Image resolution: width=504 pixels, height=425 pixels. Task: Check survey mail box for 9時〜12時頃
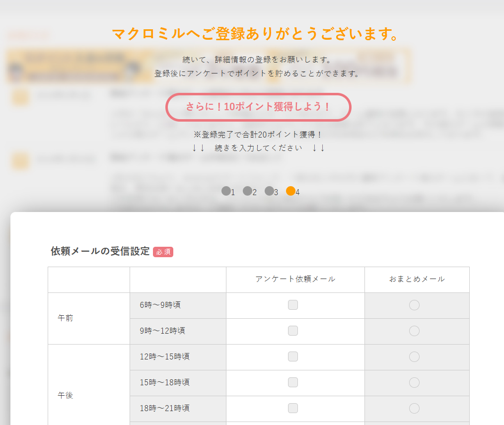coord(293,331)
